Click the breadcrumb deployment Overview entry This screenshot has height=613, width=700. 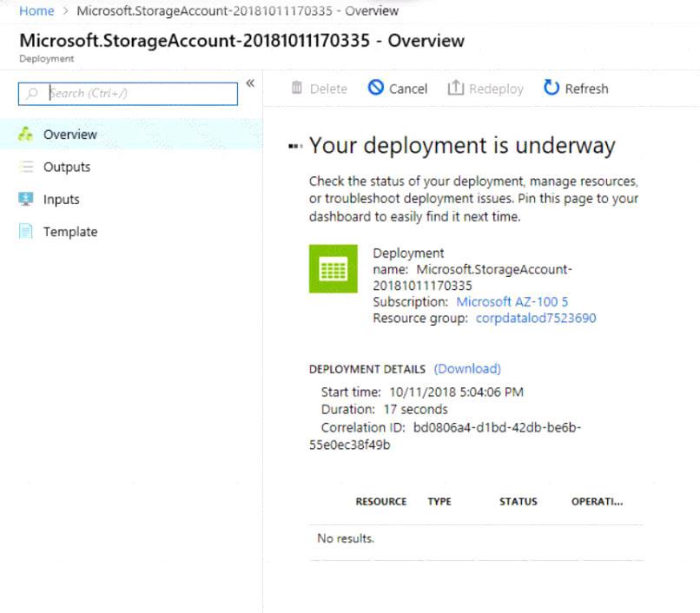pos(237,10)
